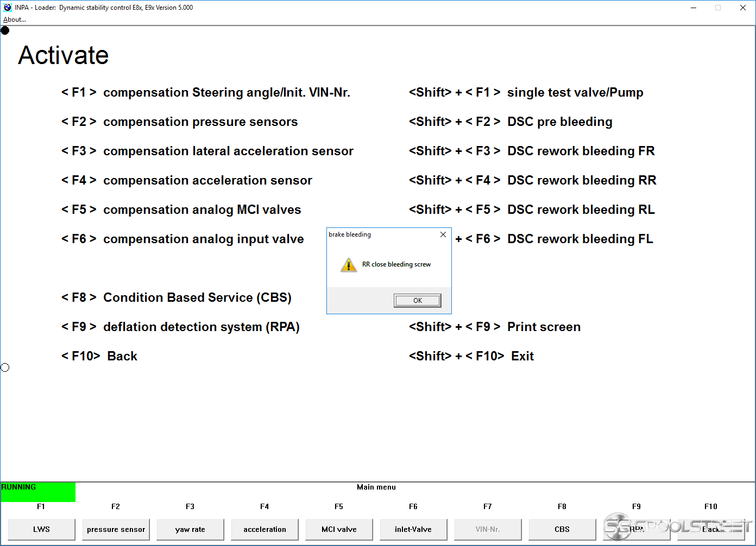Click the F4 label above acceleration button

[264, 506]
